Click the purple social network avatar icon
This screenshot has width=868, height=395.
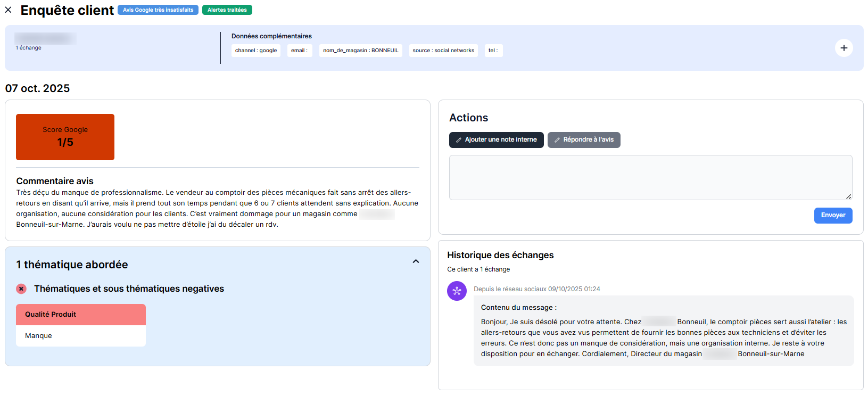pos(457,291)
